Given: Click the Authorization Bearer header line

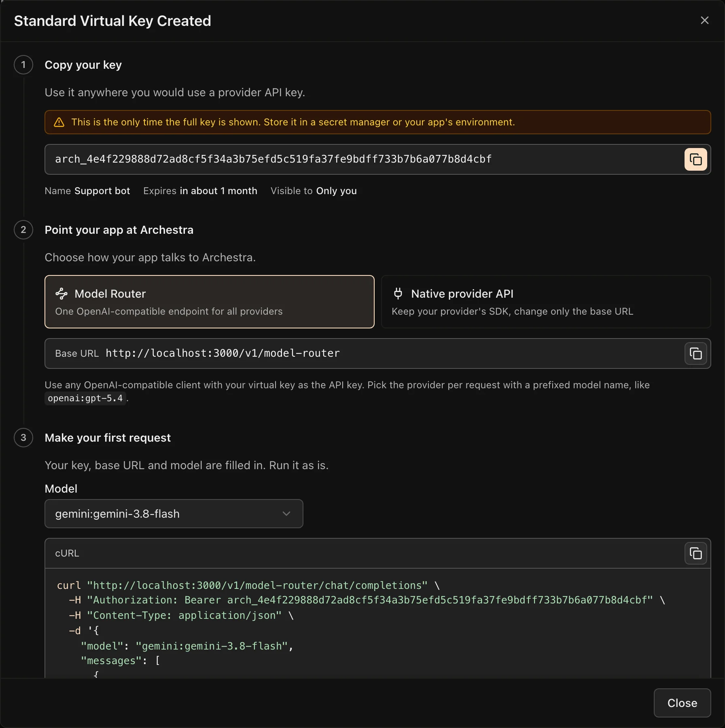Looking at the screenshot, I should coord(367,600).
